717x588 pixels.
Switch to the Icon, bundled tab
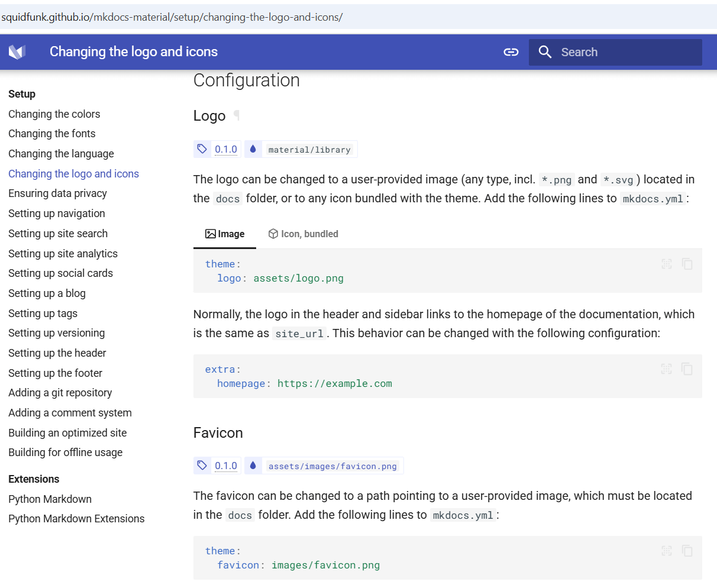[x=303, y=234]
